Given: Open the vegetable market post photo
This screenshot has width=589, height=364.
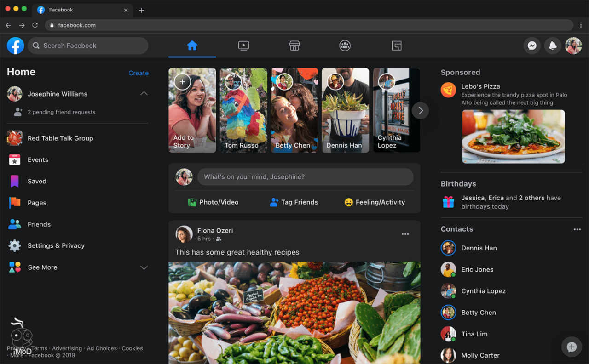Looking at the screenshot, I should 294,313.
